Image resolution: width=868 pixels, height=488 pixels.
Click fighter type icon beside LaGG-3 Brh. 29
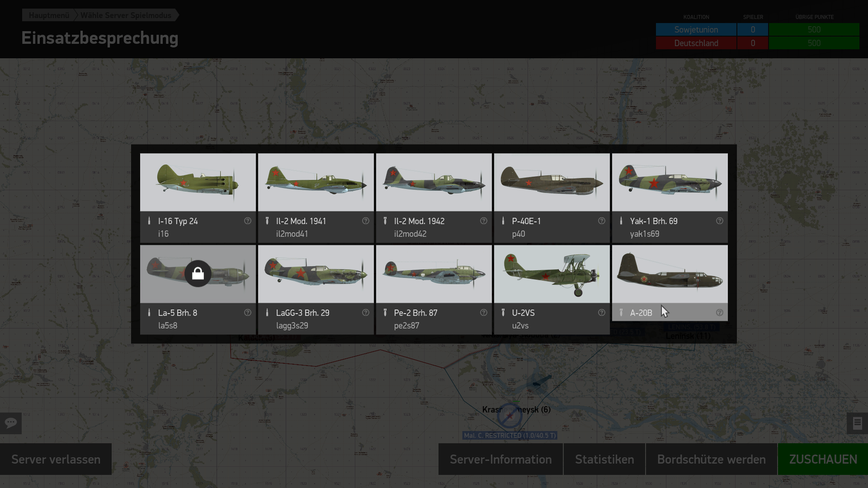[267, 313]
